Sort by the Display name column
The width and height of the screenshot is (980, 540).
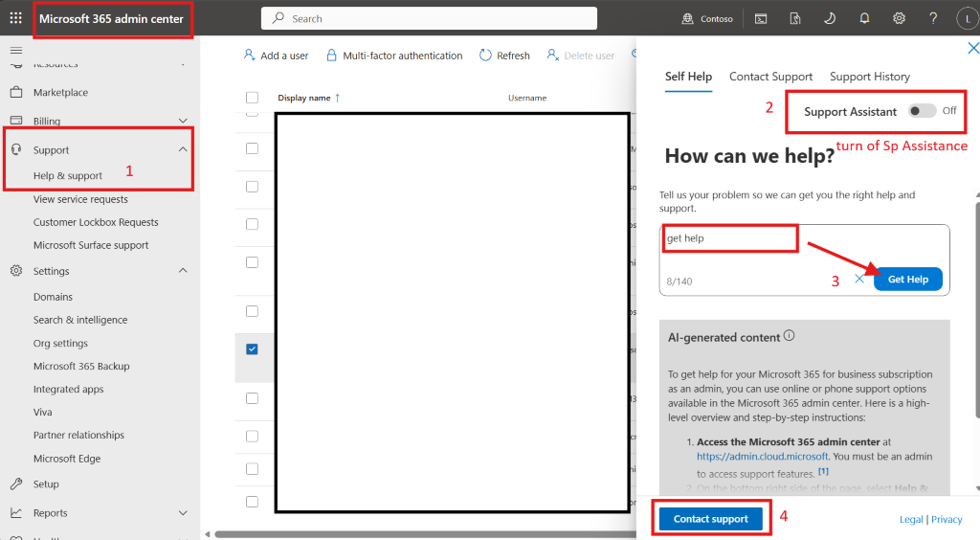tap(309, 98)
